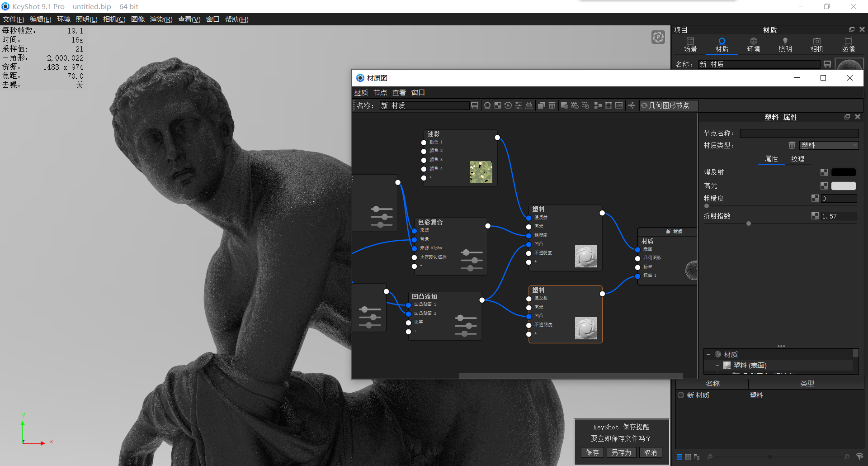
Task: Select the 场景 panel icon
Action: [690, 45]
